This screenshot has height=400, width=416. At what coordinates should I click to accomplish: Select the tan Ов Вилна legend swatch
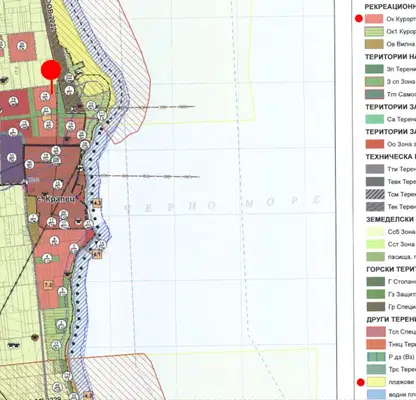[x=374, y=44]
